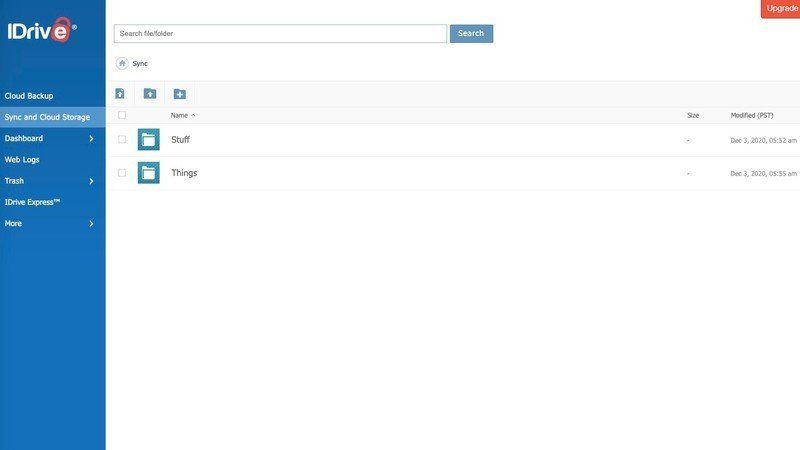Click the upload file toolbar icon

point(120,94)
